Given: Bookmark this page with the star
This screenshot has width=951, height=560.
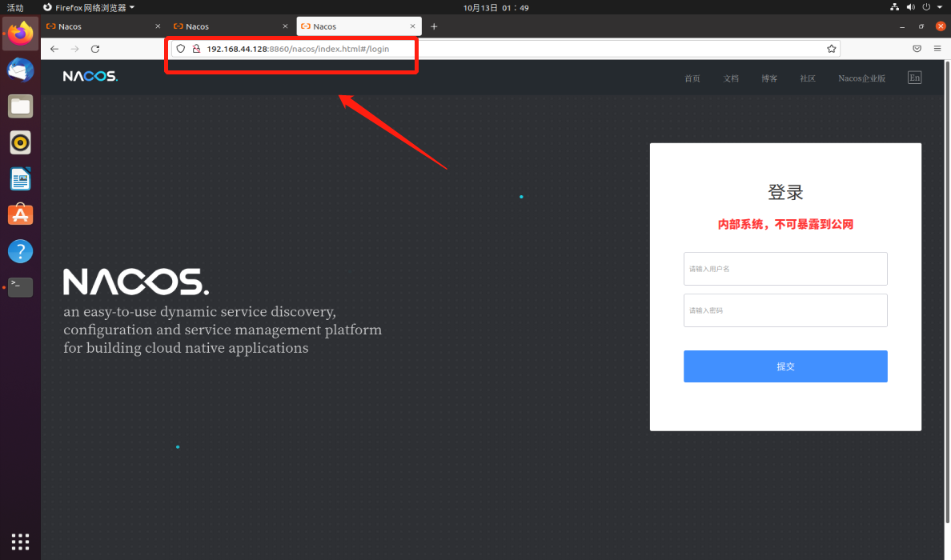Looking at the screenshot, I should tap(832, 49).
